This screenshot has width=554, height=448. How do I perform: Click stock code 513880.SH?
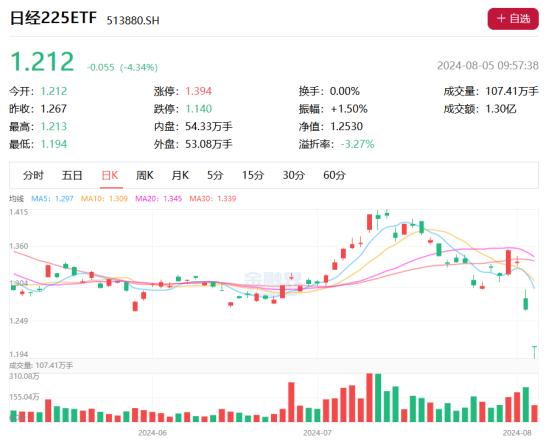point(133,20)
